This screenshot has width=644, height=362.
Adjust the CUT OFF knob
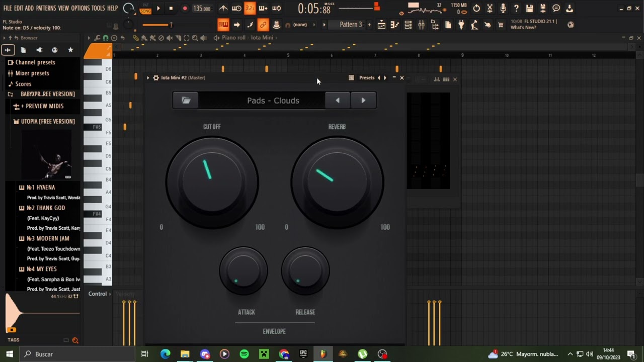pyautogui.click(x=212, y=182)
